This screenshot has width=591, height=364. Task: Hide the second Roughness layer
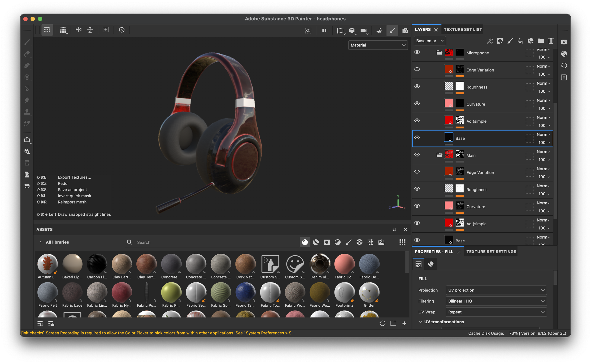(x=417, y=189)
